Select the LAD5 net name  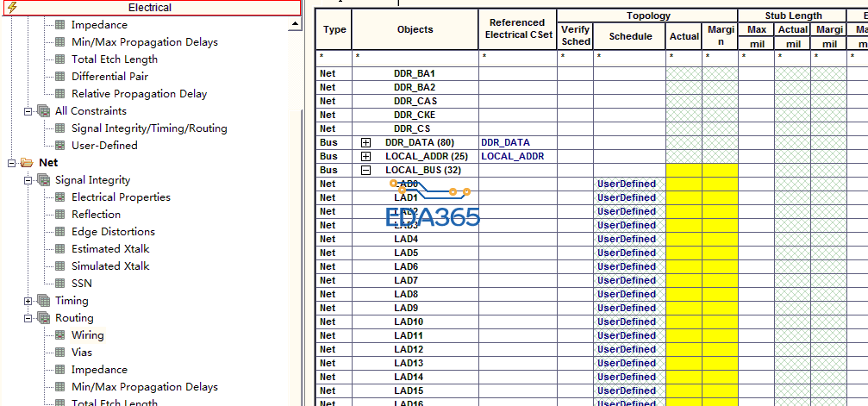pos(406,253)
